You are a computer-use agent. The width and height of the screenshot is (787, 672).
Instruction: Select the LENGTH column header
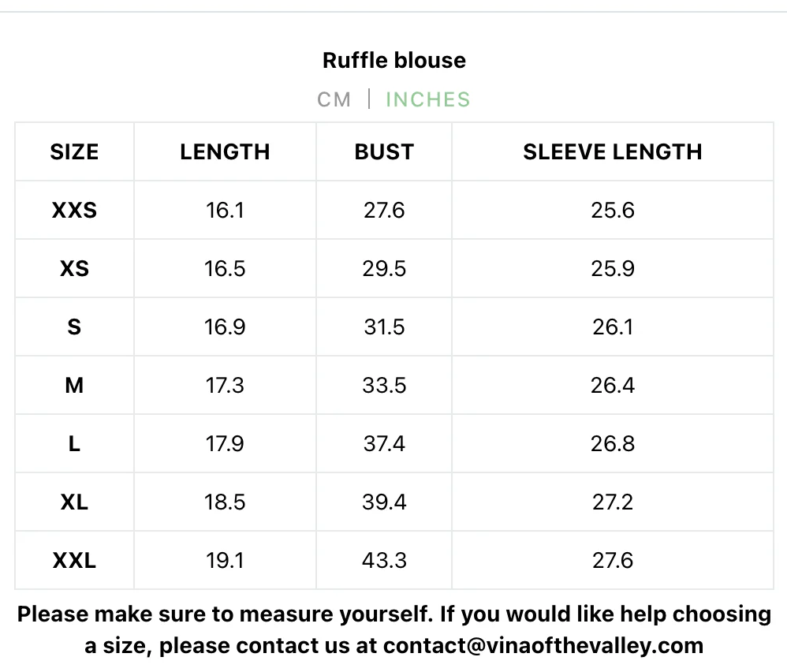tap(225, 151)
